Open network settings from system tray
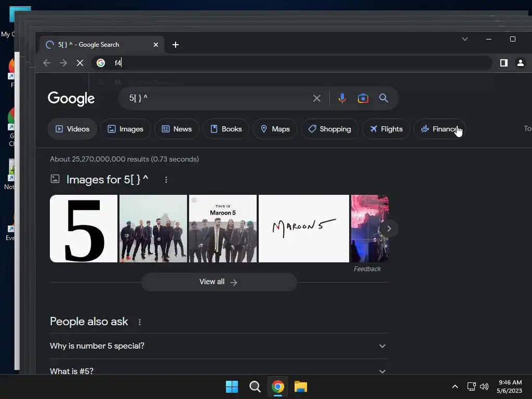 471,387
